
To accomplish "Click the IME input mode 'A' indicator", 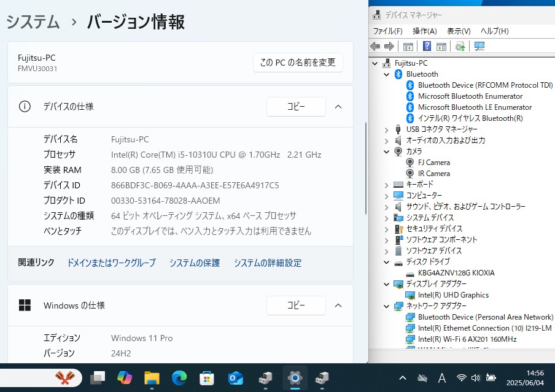I will pos(442,379).
